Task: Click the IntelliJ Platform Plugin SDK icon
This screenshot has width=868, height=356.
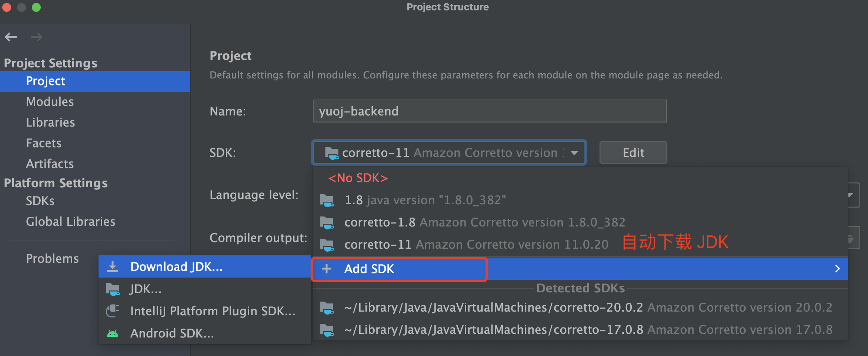Action: tap(113, 311)
